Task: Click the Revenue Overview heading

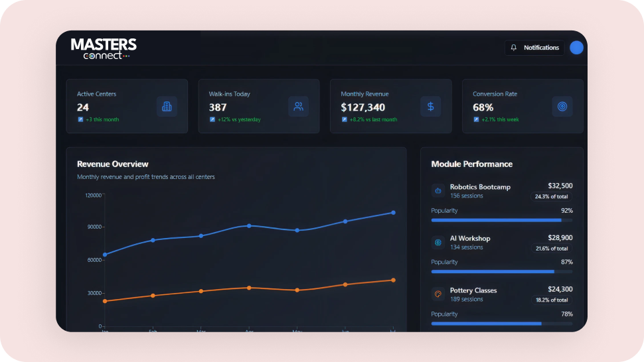Action: pyautogui.click(x=113, y=164)
